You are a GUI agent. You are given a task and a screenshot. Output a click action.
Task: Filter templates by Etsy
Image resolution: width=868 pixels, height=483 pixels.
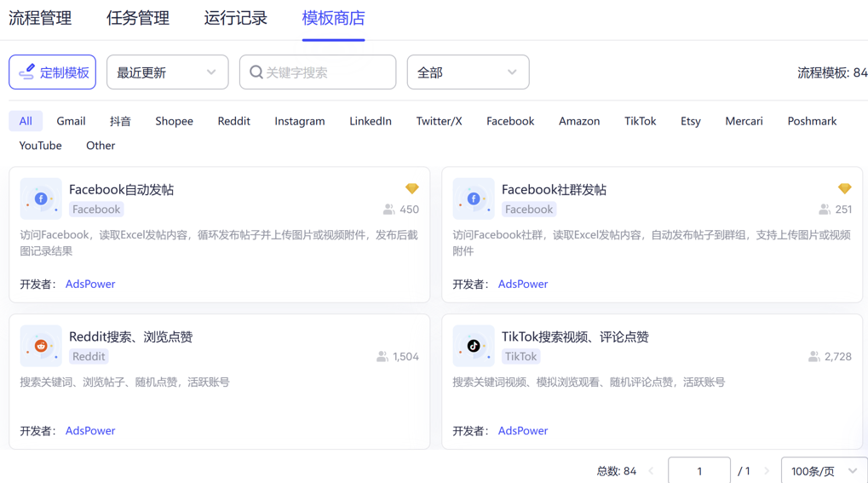[x=690, y=121]
